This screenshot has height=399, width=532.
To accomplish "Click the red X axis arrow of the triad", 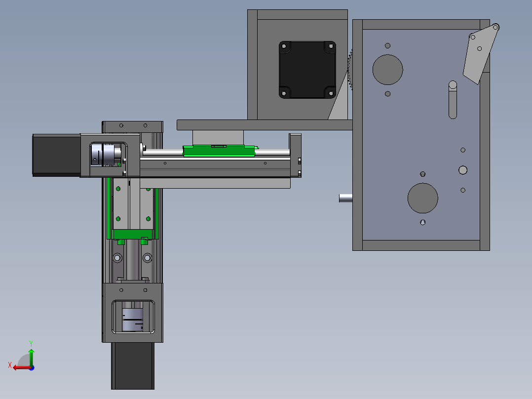I will 21,368.
